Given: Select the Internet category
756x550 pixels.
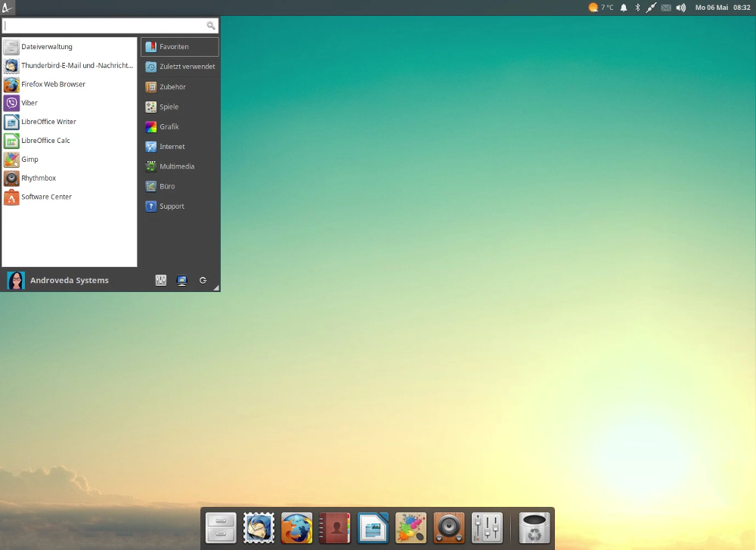Looking at the screenshot, I should (x=172, y=147).
